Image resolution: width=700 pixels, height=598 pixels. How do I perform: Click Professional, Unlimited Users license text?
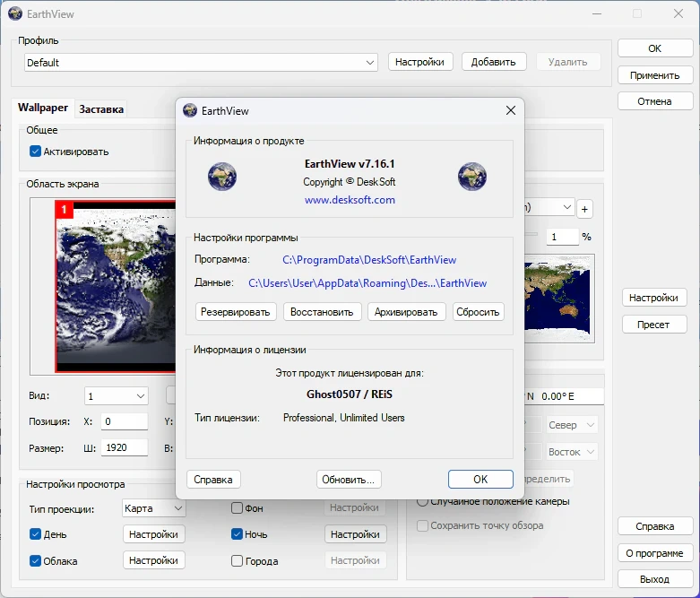pyautogui.click(x=344, y=418)
